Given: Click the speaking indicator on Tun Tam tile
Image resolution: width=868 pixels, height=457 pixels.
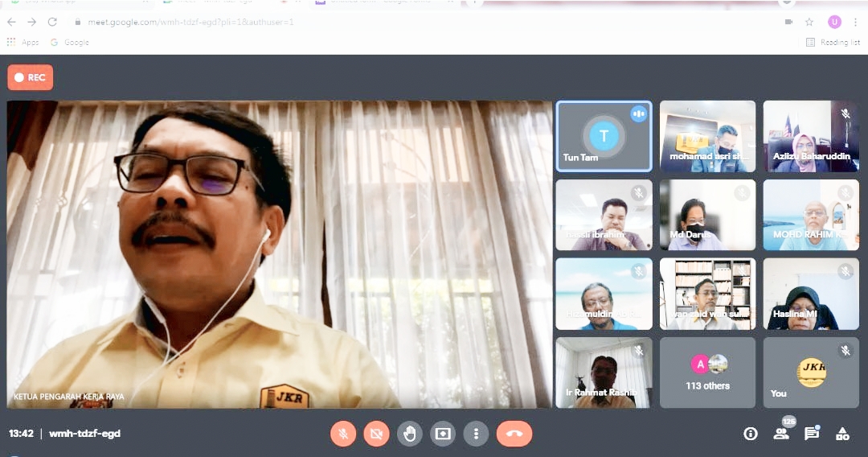Looking at the screenshot, I should [638, 113].
